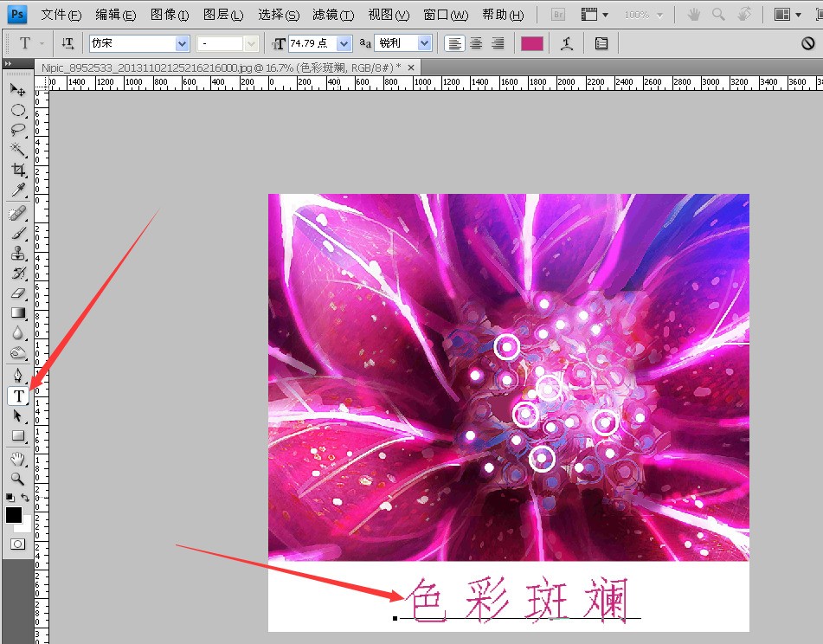Screen dimensions: 823x644
Task: Select the Path Selection tool
Action: click(18, 416)
